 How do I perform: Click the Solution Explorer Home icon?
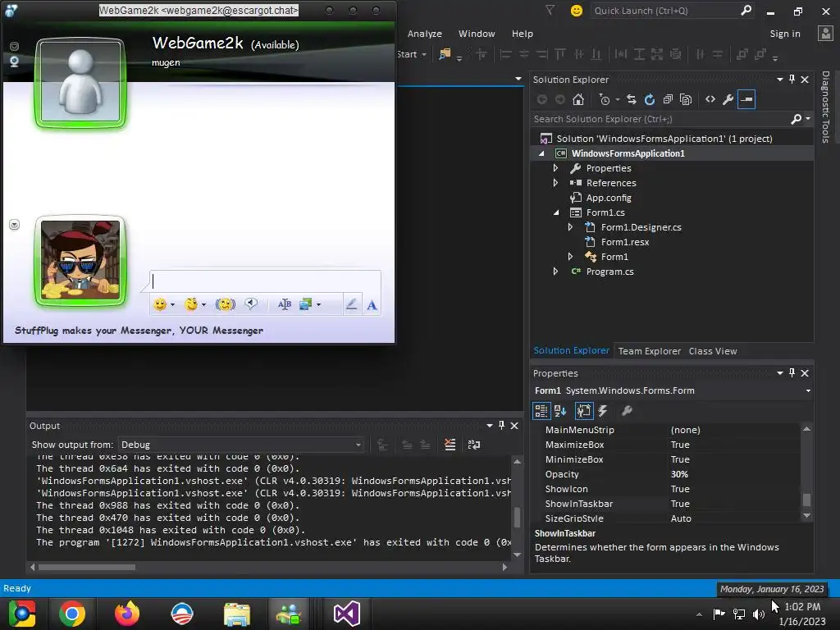coord(578,99)
